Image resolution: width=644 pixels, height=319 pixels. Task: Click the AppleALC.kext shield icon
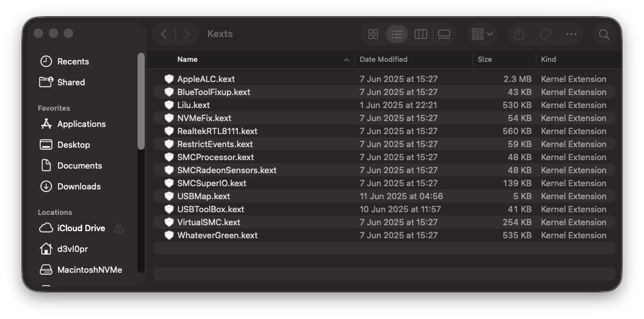[x=169, y=79]
